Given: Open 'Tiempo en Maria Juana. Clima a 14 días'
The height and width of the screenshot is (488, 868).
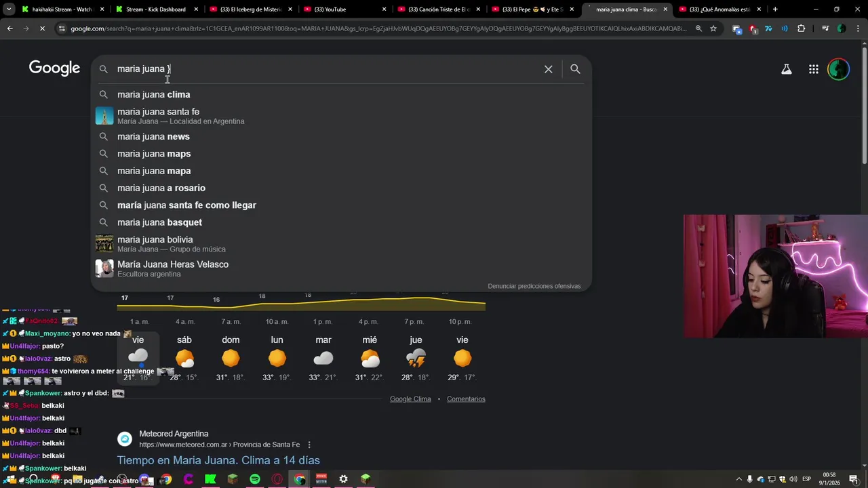Looking at the screenshot, I should pos(218,460).
